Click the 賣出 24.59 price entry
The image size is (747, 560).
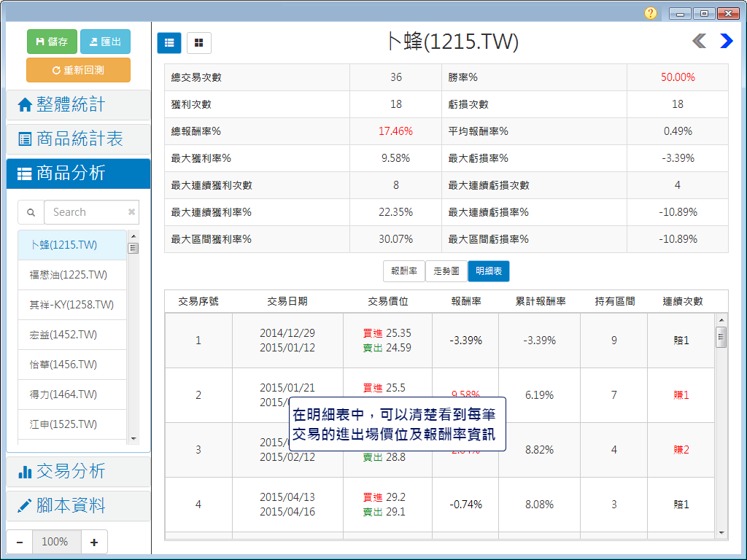click(x=387, y=348)
